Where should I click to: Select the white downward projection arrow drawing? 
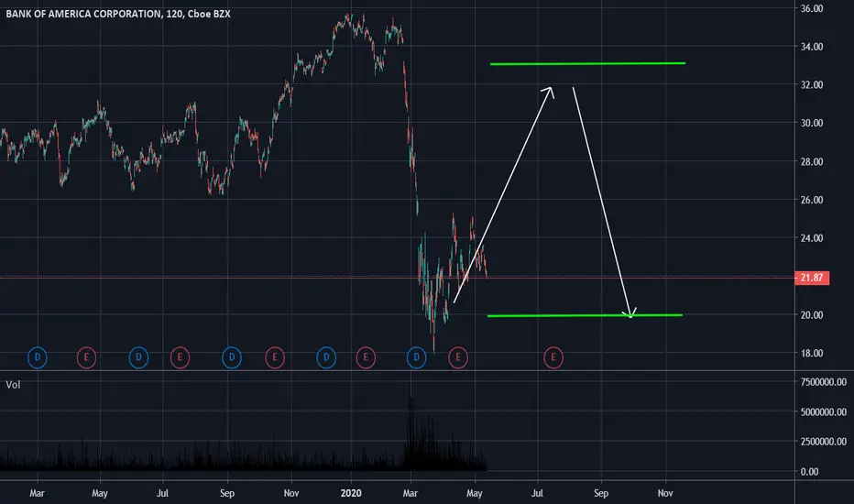click(602, 203)
